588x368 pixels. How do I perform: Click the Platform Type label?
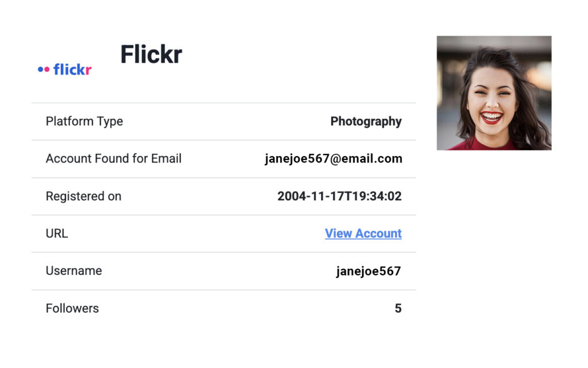[x=84, y=122]
